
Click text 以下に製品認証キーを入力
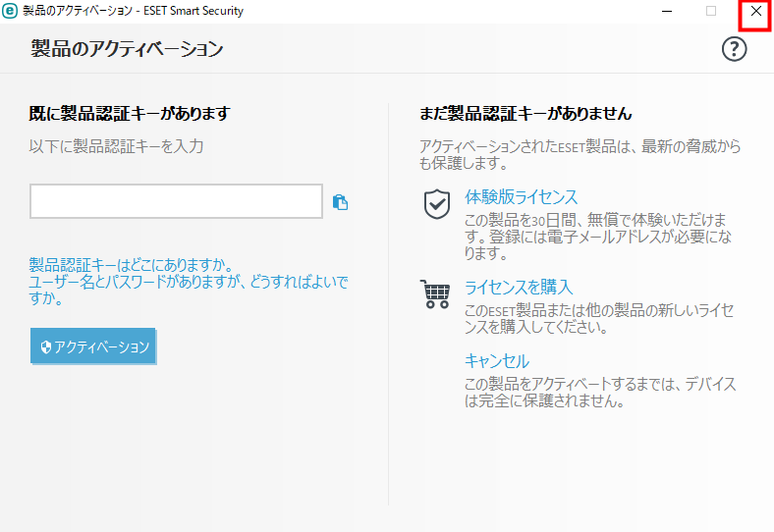click(x=116, y=146)
